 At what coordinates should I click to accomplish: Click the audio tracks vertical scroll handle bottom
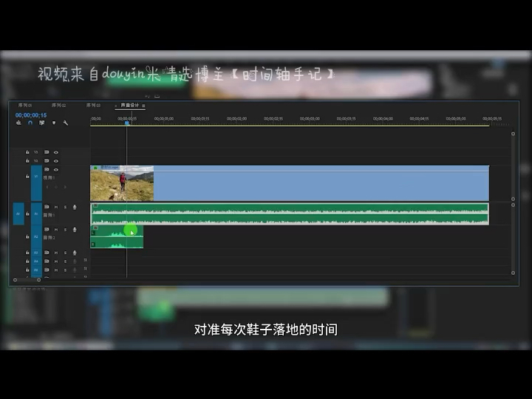pyautogui.click(x=513, y=273)
